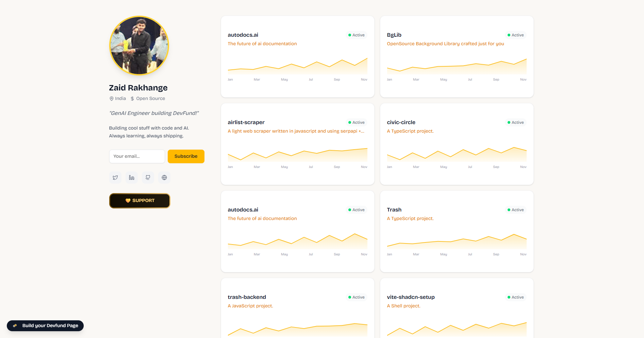
Task: Open the airlist-scraper project title
Action: (246, 122)
